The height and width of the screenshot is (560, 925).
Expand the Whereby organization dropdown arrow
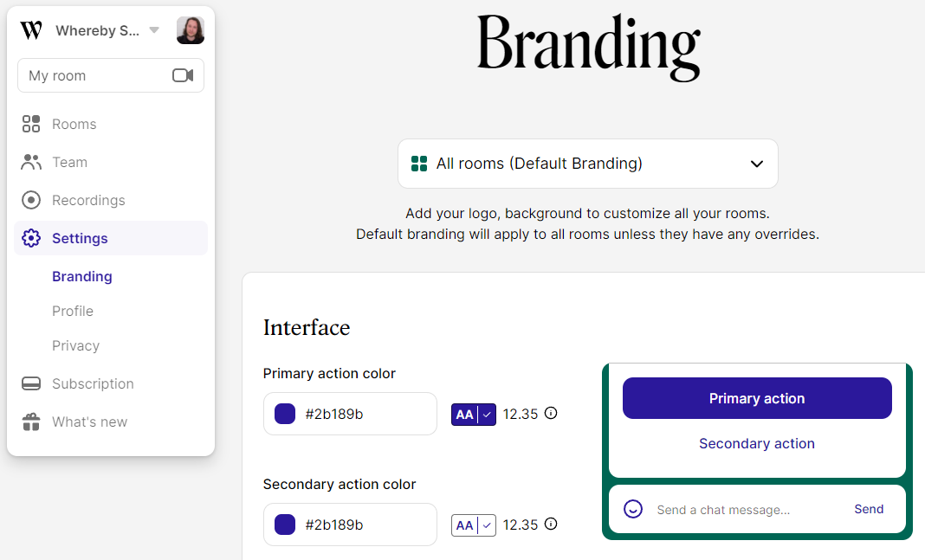[x=154, y=30]
